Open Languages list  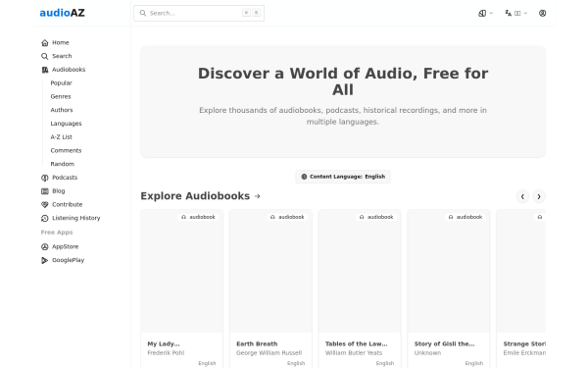pyautogui.click(x=66, y=124)
